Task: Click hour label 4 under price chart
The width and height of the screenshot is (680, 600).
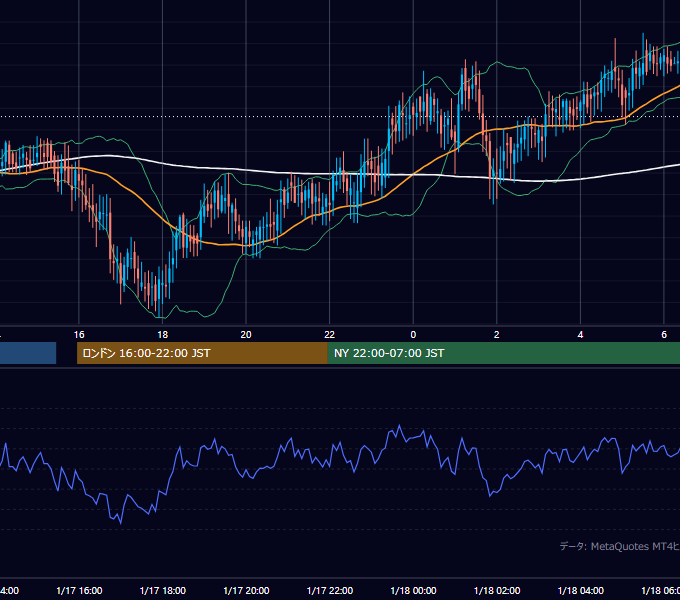Action: point(580,335)
